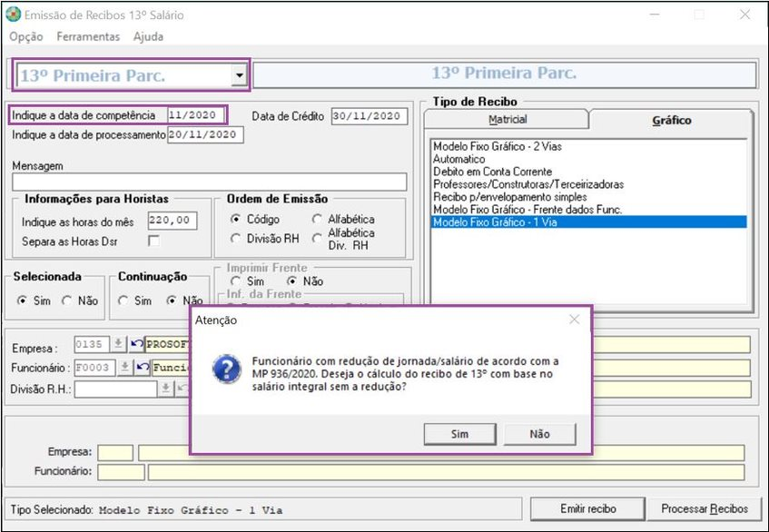
Task: Click the application icon in title bar
Action: click(14, 15)
